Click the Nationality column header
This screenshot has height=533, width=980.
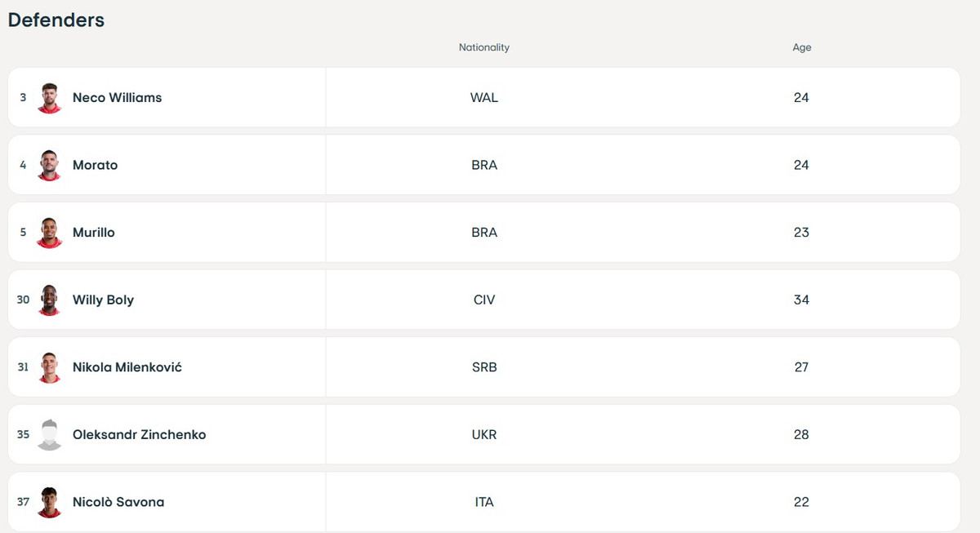pos(483,47)
